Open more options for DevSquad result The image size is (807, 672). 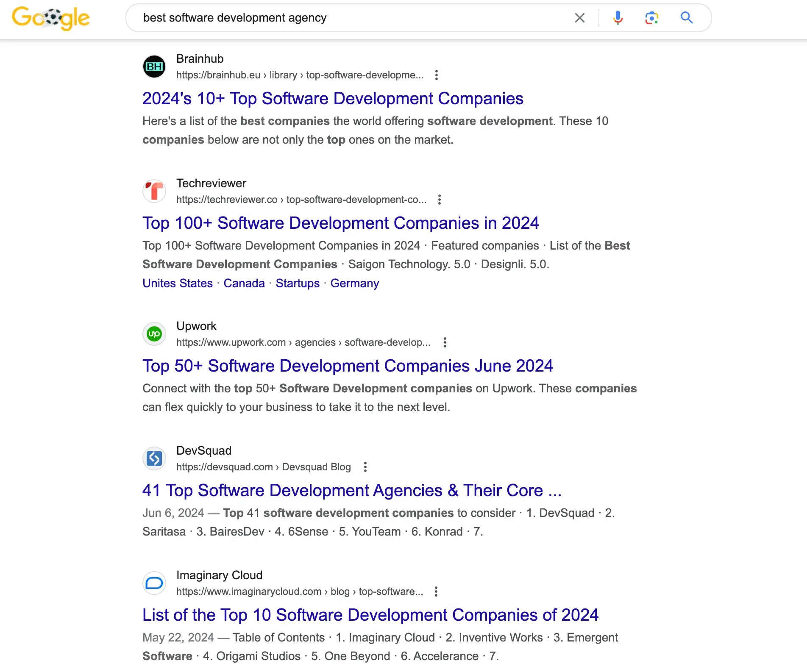coord(365,467)
